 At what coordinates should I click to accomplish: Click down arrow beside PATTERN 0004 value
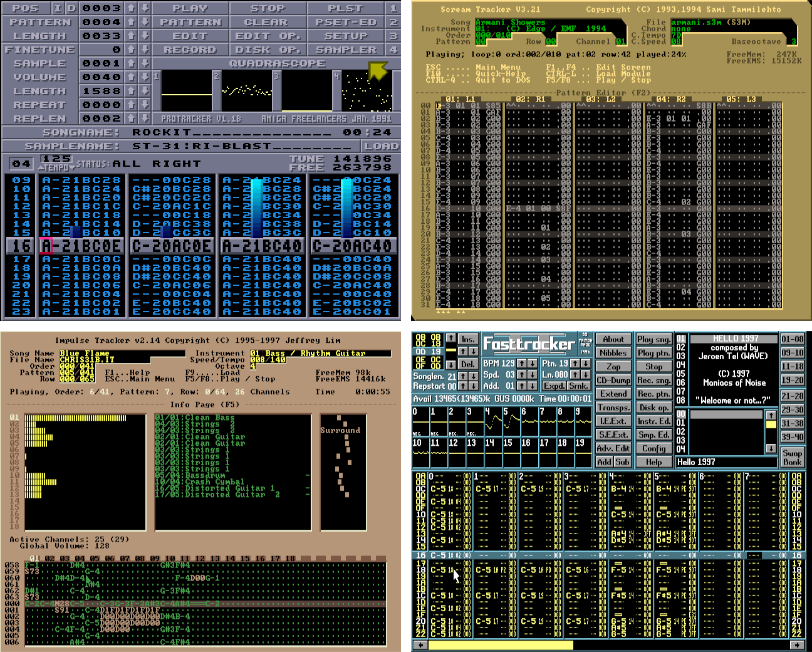(x=145, y=22)
